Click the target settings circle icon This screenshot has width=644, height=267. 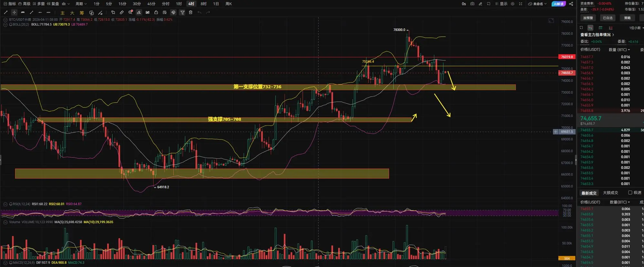[x=513, y=4]
